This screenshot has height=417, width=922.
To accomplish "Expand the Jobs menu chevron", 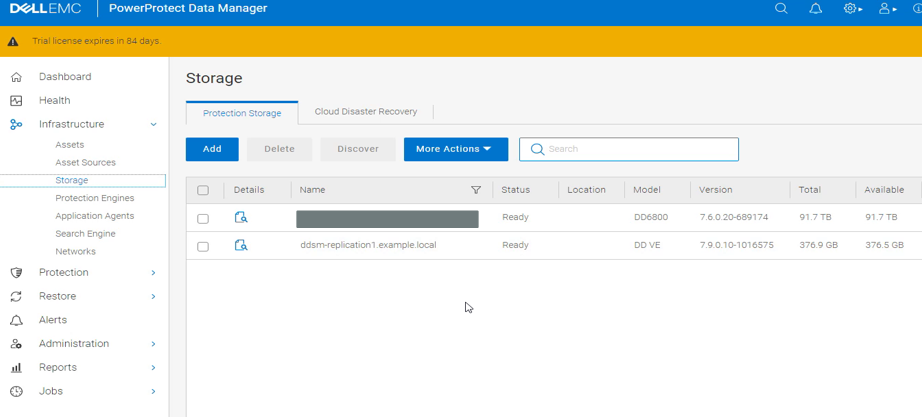I will tap(153, 391).
